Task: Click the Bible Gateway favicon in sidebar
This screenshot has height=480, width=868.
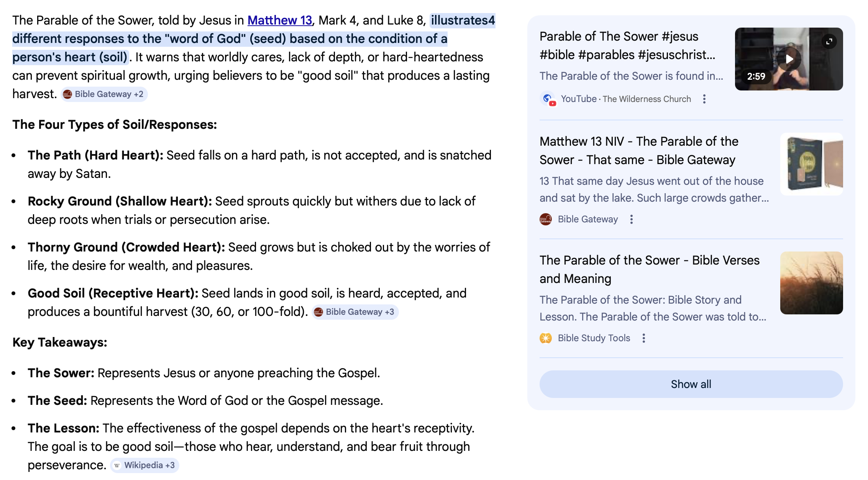Action: [x=546, y=219]
